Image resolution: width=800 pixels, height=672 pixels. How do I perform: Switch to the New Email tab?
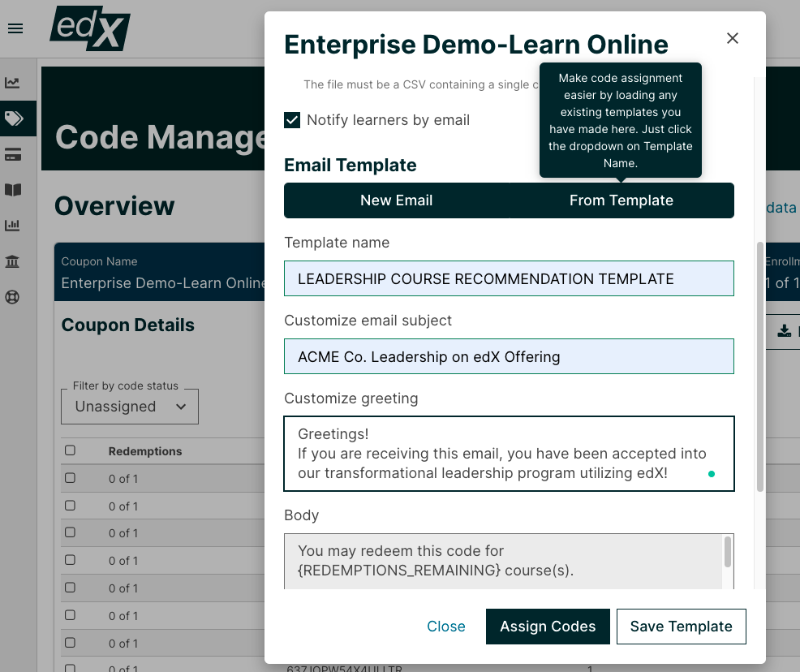397,200
